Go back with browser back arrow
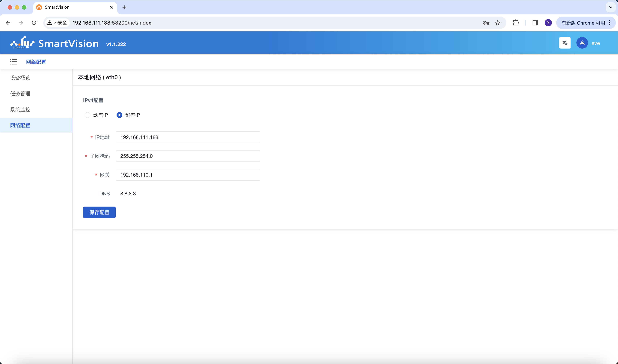The height and width of the screenshot is (364, 618). (x=8, y=23)
